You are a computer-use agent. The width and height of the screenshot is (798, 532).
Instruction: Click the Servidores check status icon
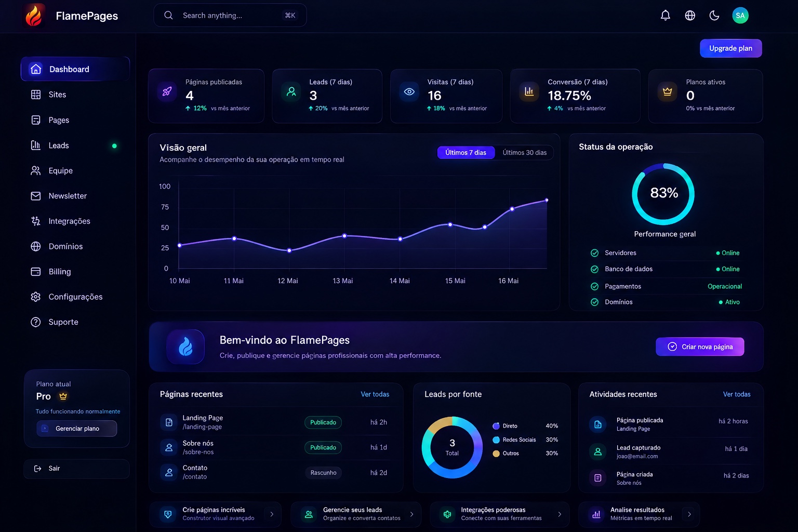(594, 253)
